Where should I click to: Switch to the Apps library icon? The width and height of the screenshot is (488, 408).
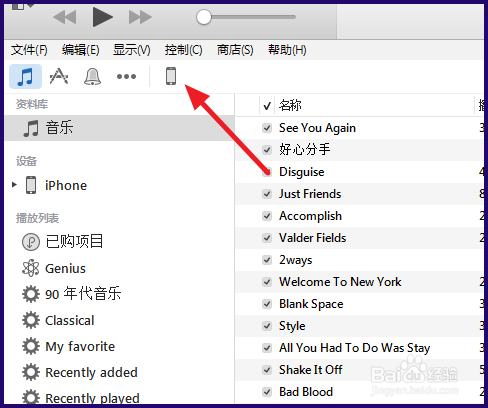coord(59,76)
